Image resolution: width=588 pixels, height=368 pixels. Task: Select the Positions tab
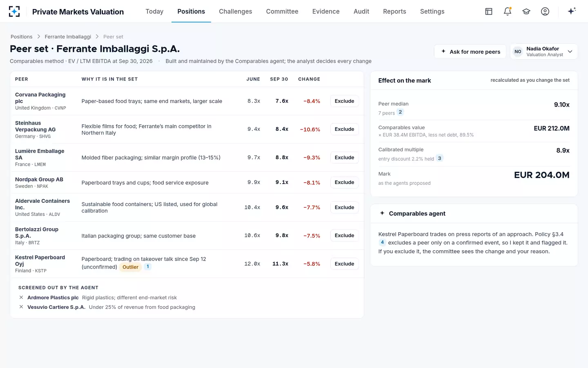[x=191, y=11]
